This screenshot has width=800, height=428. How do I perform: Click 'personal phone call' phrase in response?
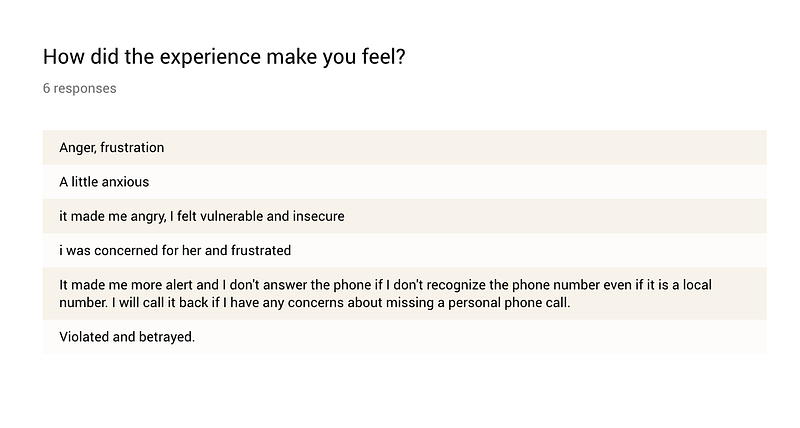[508, 303]
